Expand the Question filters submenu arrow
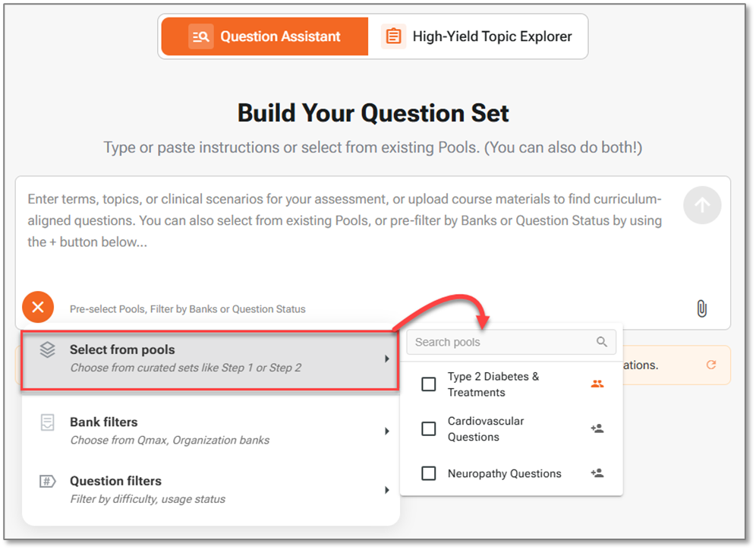Screen dimensions: 756x550 pos(386,490)
